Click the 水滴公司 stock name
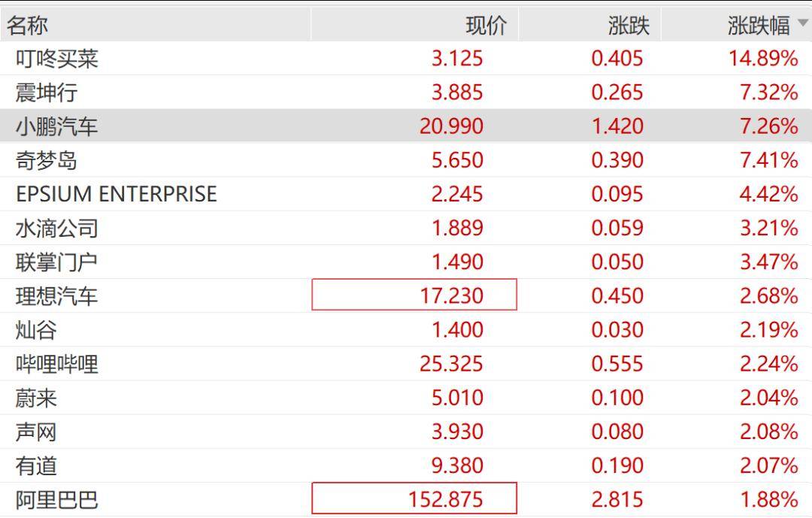The height and width of the screenshot is (518, 812). [x=57, y=228]
